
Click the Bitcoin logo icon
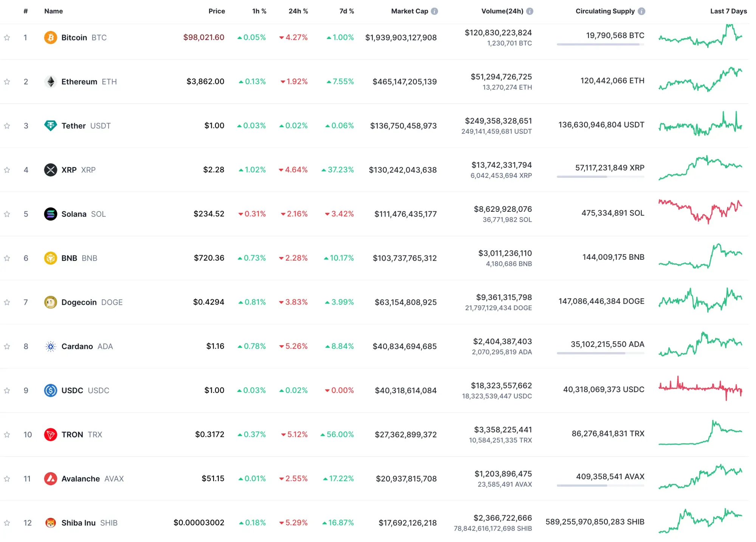50,37
